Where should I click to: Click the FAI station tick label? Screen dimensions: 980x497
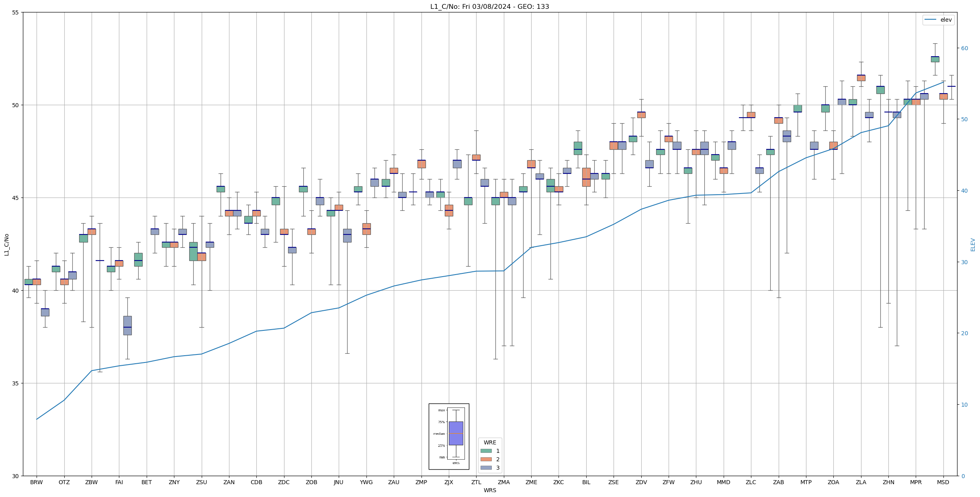click(119, 482)
